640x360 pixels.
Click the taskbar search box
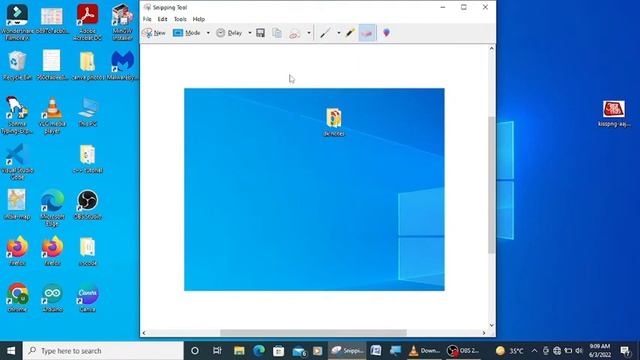(103, 351)
